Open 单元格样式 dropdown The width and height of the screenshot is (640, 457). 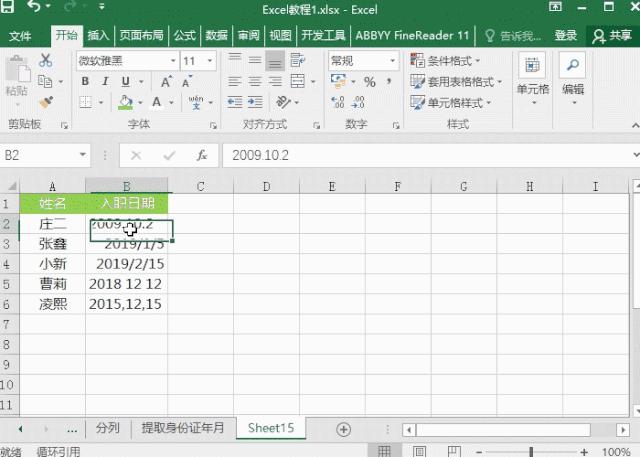(451, 102)
